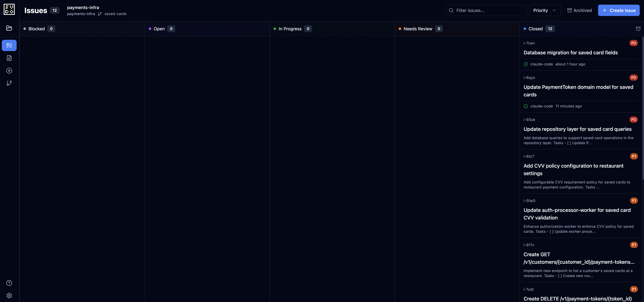Image resolution: width=644 pixels, height=302 pixels.
Task: Open the Priority dropdown
Action: click(545, 10)
